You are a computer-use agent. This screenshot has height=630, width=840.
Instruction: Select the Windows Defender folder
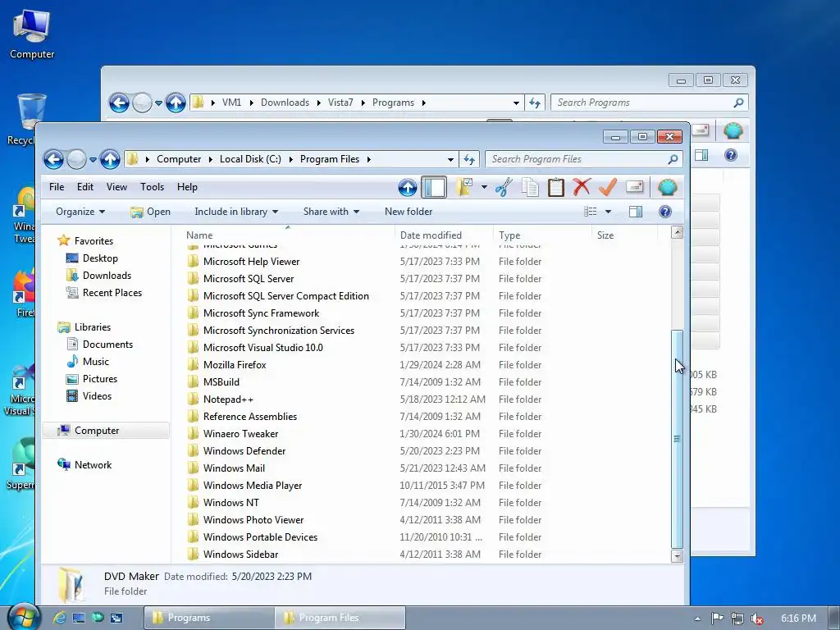coord(244,451)
